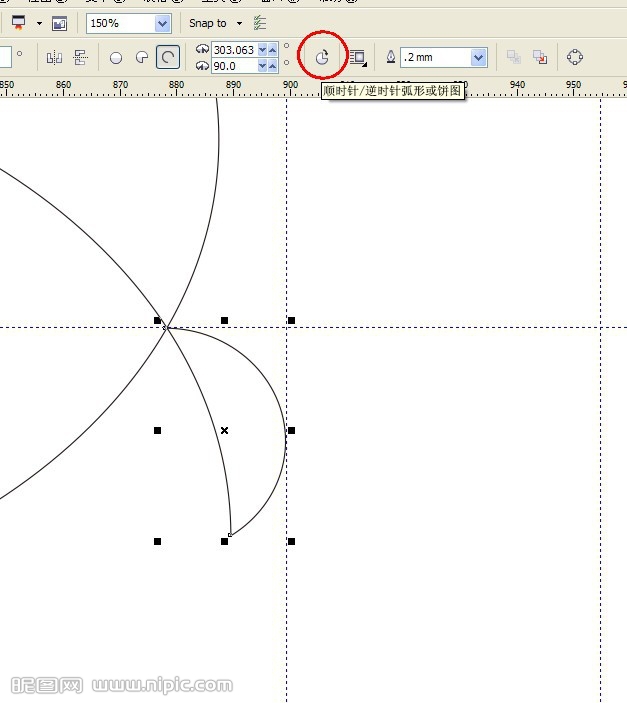627x703 pixels.
Task: Click the Welcome Screen icon
Action: point(59,23)
